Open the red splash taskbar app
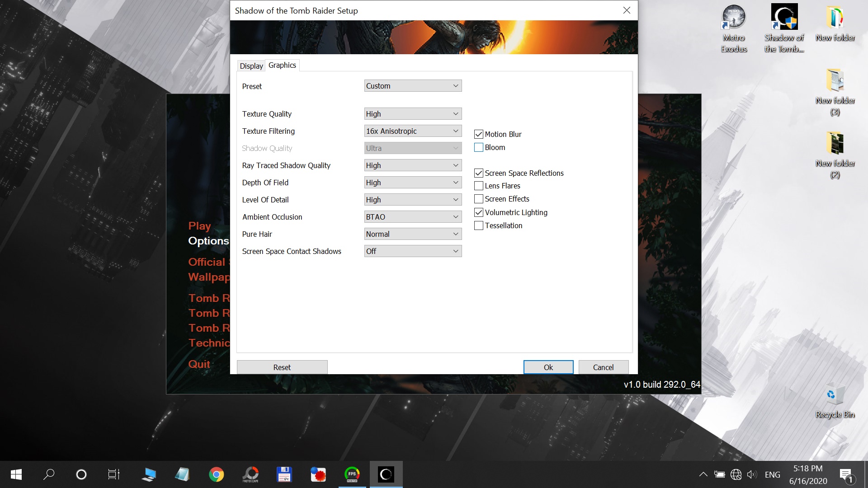868x488 pixels. 318,474
